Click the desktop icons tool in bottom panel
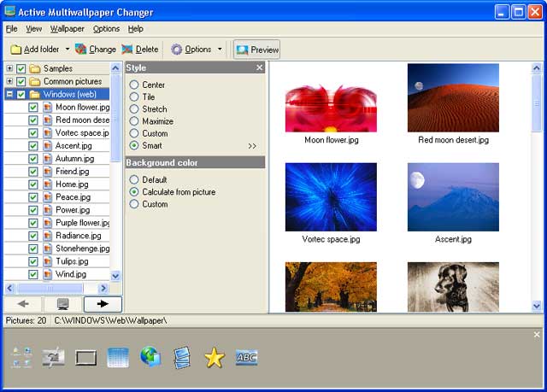Screen dimensions: 547x392 (21, 358)
